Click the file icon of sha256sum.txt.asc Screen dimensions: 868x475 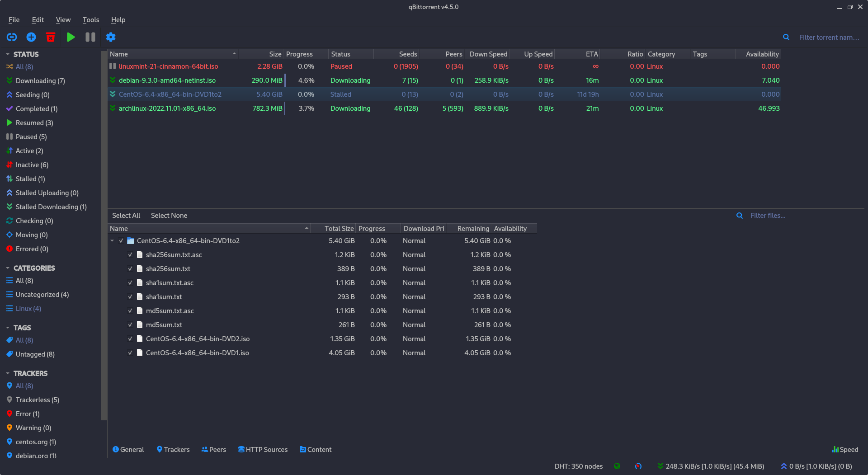coord(140,254)
